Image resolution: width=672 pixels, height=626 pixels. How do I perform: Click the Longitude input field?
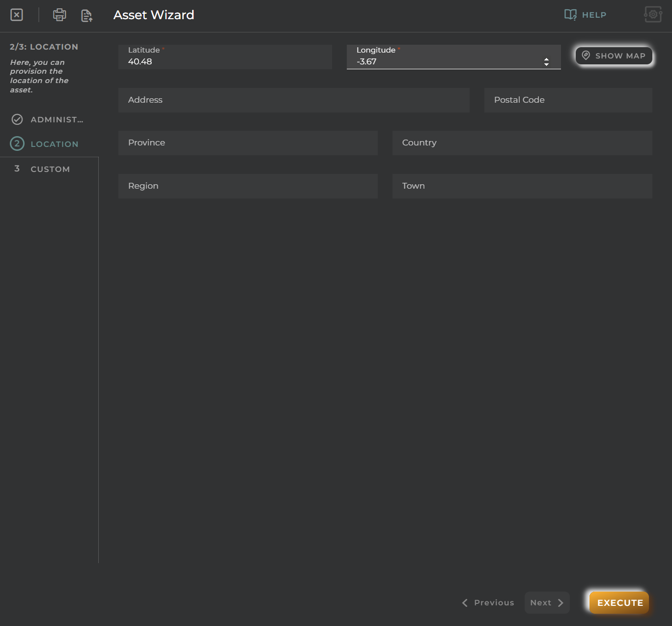454,57
